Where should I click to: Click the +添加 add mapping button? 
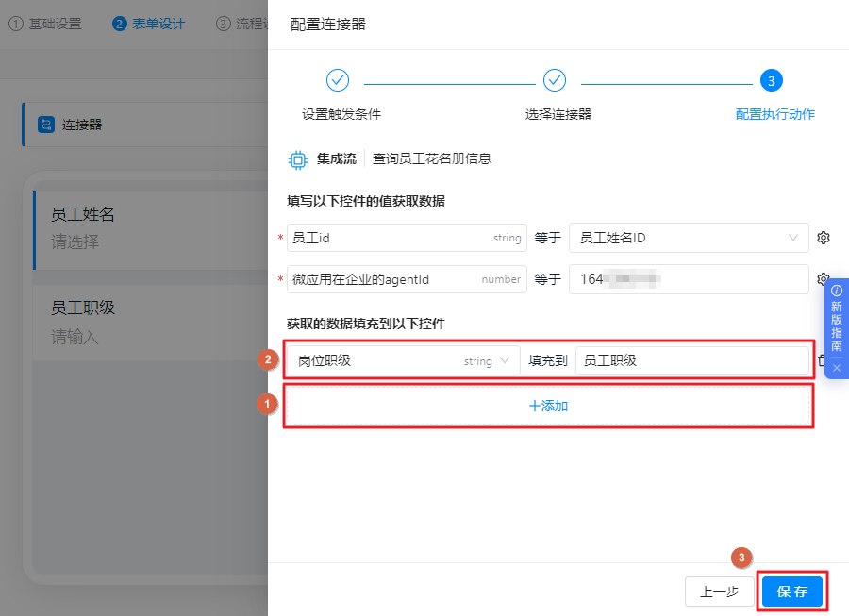point(549,405)
